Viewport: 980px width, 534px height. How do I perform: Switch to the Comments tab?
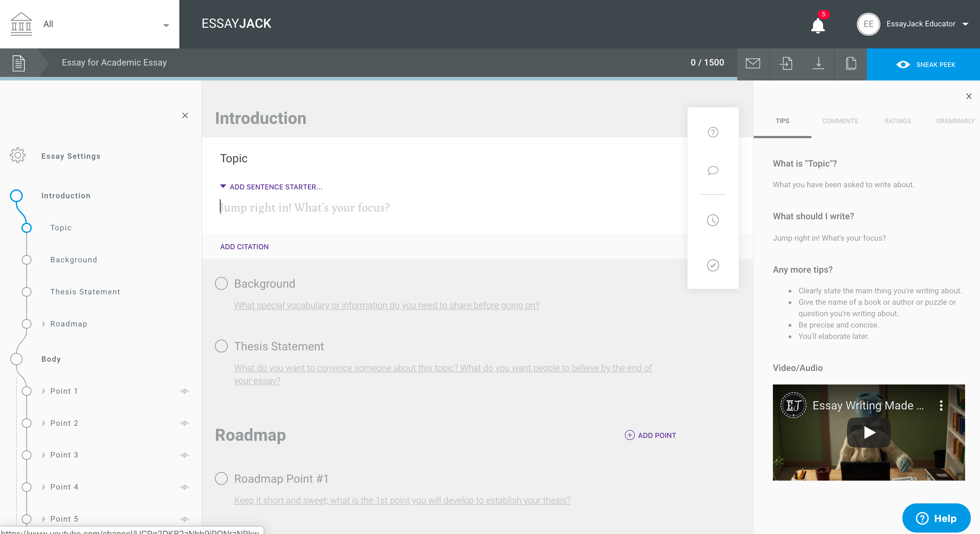[x=840, y=121]
